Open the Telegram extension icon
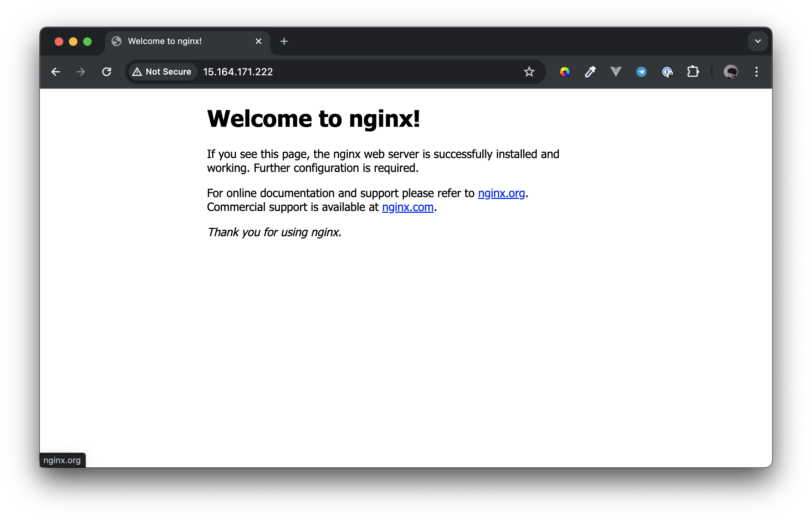The image size is (812, 520). click(x=641, y=72)
